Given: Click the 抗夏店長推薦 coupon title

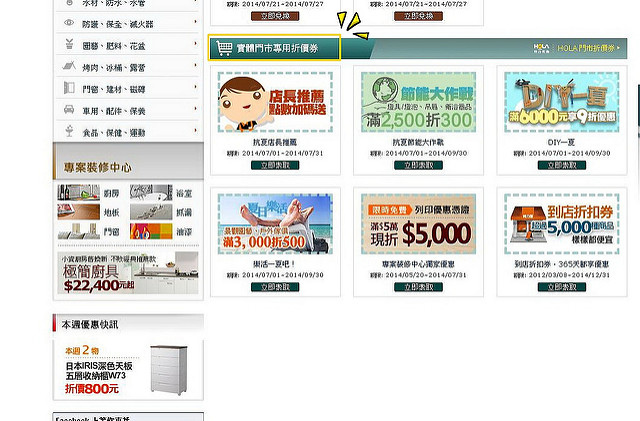Looking at the screenshot, I should click(x=275, y=143).
